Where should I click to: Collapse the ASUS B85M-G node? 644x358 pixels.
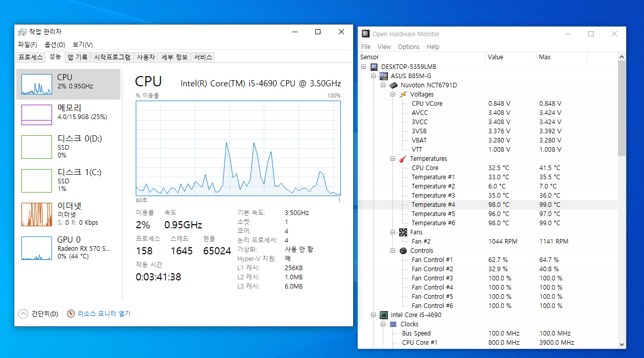[x=374, y=76]
